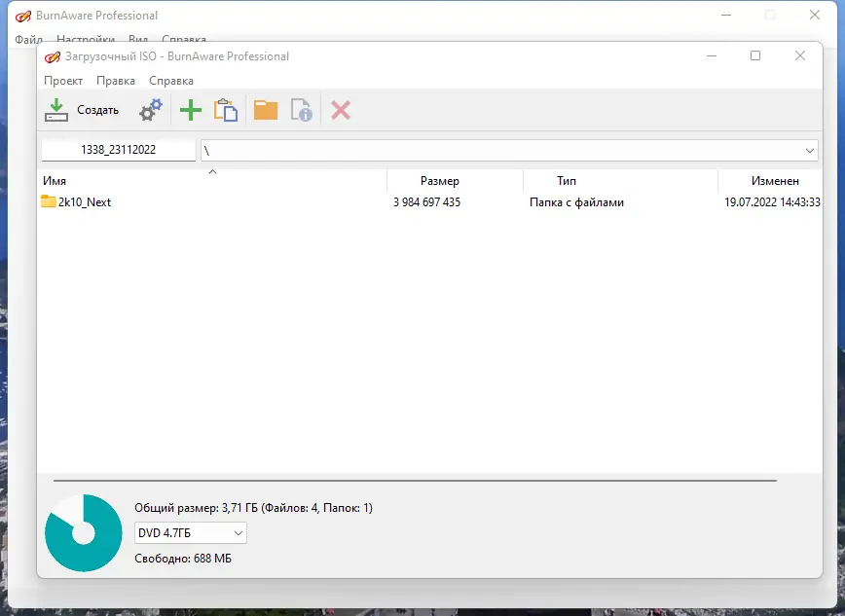The width and height of the screenshot is (845, 616).
Task: Sort by the Имя column header
Action: (212, 181)
